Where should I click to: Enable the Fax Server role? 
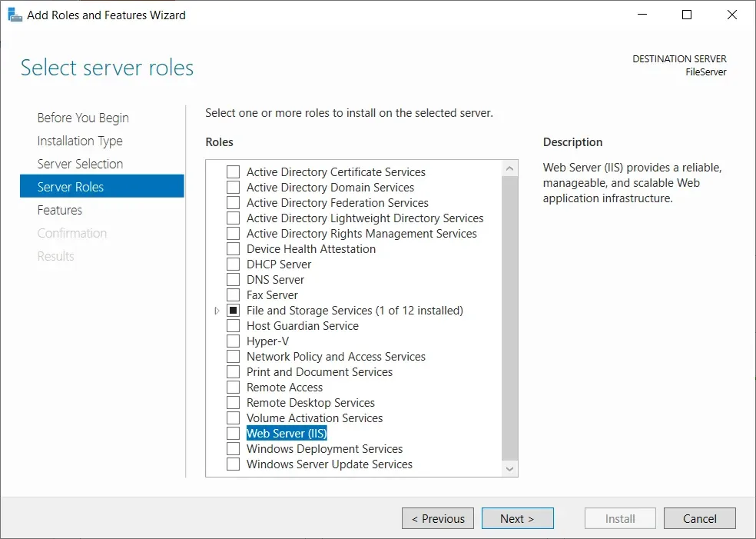tap(233, 294)
